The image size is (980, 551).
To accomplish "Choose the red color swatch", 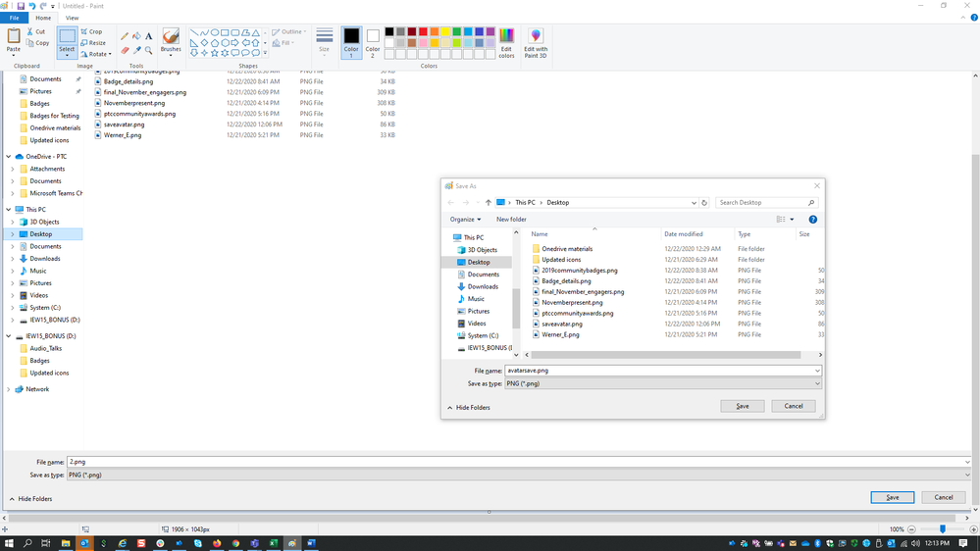I will click(423, 31).
